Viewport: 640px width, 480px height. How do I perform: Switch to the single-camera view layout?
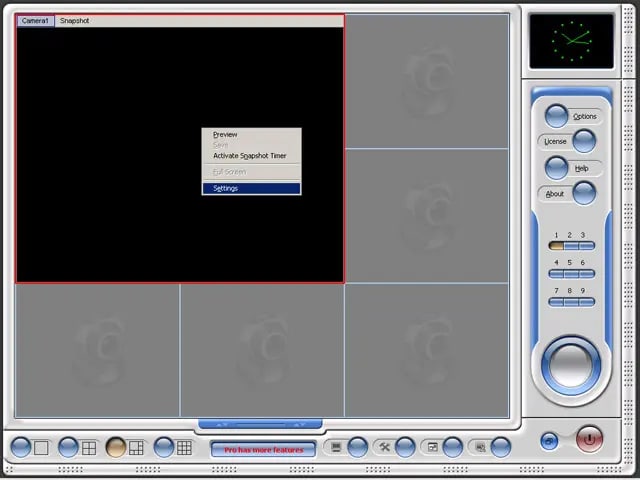20,447
